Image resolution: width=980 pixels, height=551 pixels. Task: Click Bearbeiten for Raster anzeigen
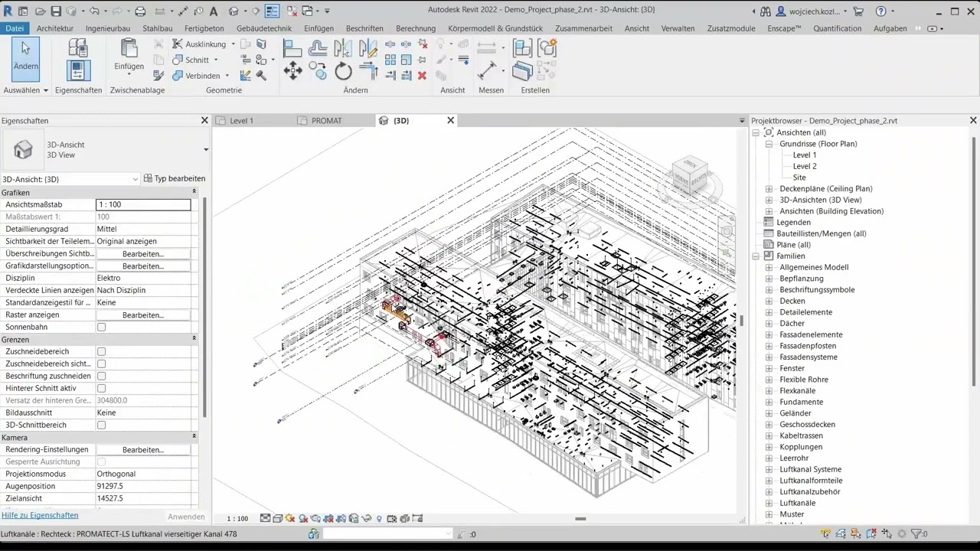(143, 315)
